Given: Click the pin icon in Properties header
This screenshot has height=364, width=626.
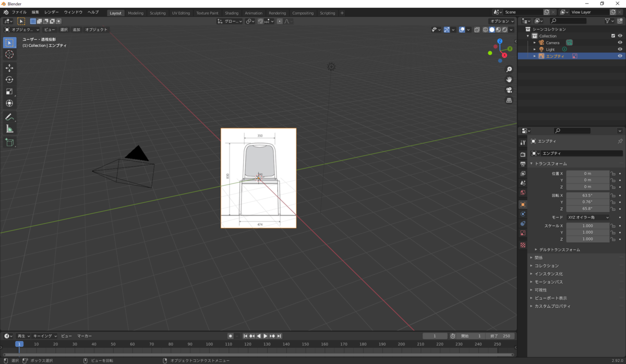Looking at the screenshot, I should click(x=620, y=141).
